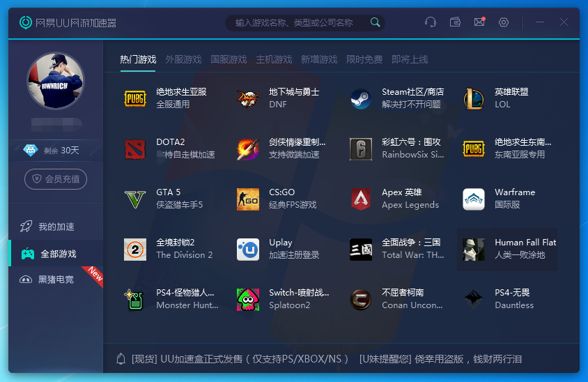Viewport: 588px width, 382px height.
Task: Click the Splatoon2 squid icon
Action: pyautogui.click(x=248, y=300)
